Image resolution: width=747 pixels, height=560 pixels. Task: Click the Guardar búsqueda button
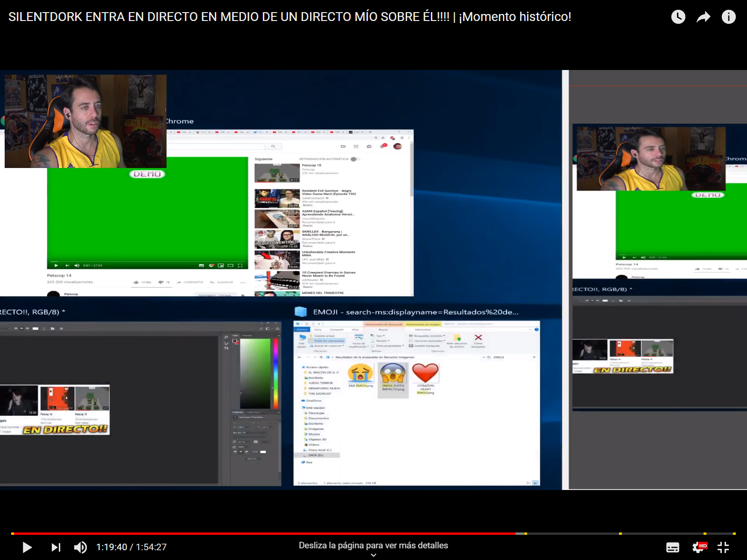point(426,346)
